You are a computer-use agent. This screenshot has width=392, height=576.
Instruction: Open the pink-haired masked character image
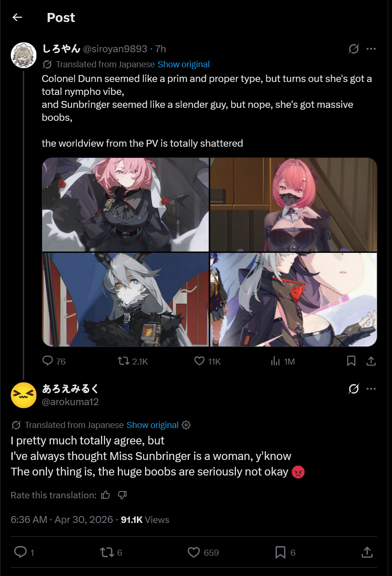coord(294,205)
